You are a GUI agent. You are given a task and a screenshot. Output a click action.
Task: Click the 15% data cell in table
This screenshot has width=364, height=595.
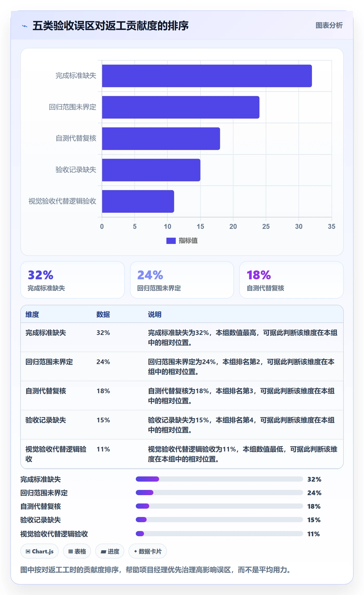click(x=103, y=420)
